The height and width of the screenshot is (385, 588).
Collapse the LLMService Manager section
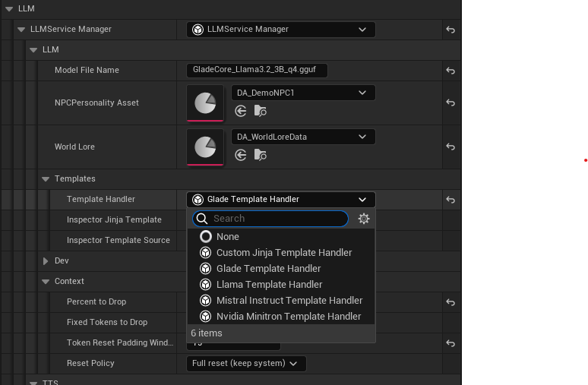coord(21,30)
